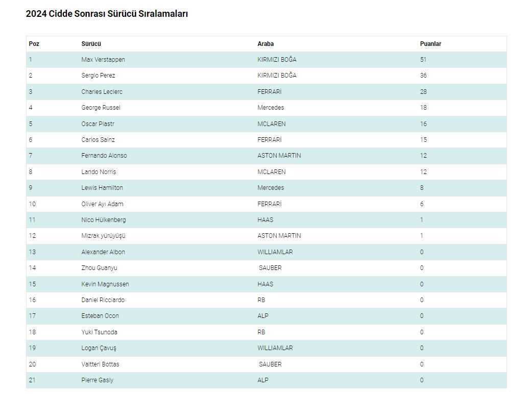Click ASTON MARTIN in Fernando Alonso's row

point(279,156)
